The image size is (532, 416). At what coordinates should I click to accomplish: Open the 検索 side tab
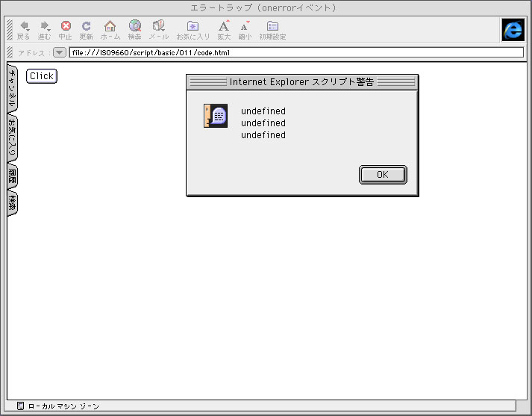[x=12, y=203]
